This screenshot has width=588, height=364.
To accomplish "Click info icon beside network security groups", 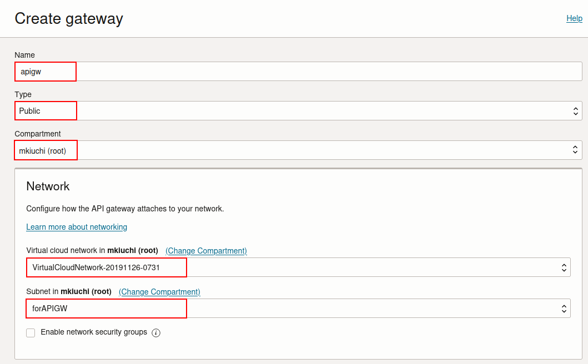I will tap(156, 333).
